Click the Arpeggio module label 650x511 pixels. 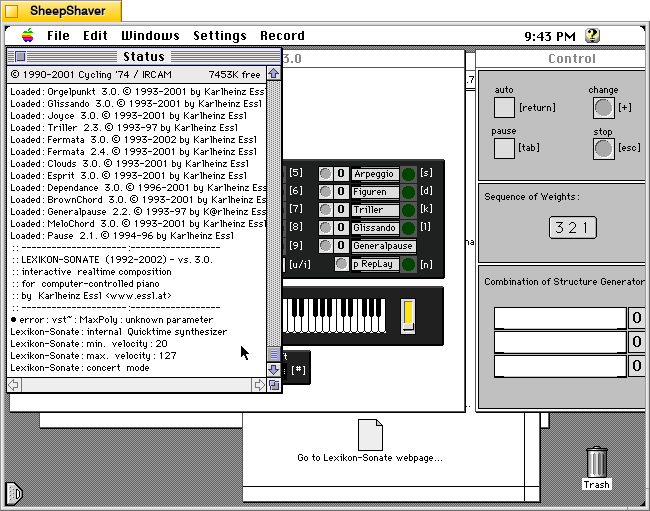click(375, 174)
